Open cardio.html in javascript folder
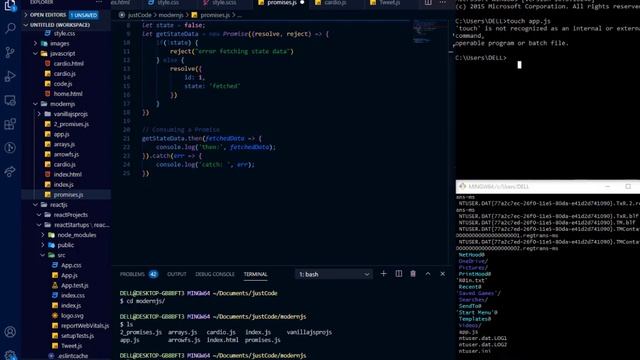This screenshot has width=640, height=360. [x=68, y=64]
